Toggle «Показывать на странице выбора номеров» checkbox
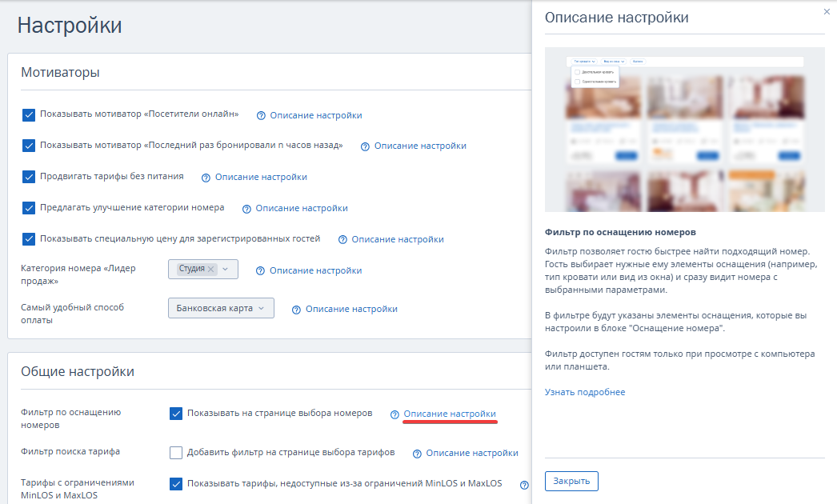837x504 pixels. pyautogui.click(x=176, y=414)
